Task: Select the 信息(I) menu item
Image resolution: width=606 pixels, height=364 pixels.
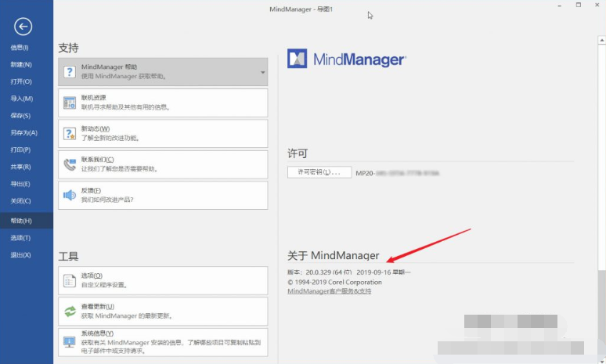Action: 20,48
